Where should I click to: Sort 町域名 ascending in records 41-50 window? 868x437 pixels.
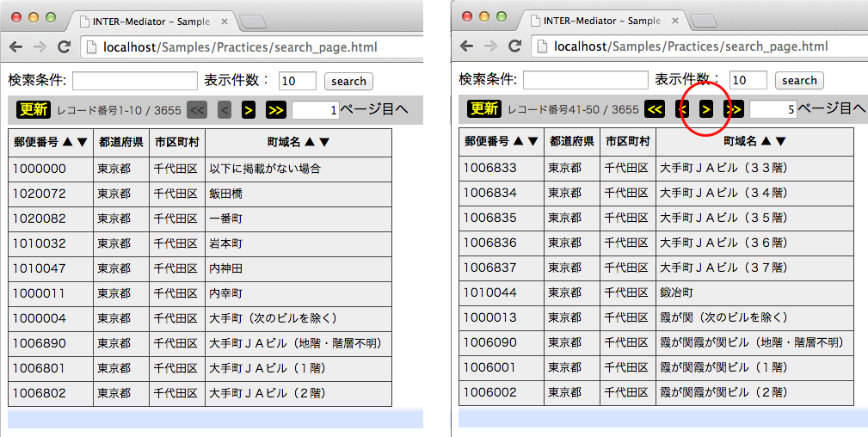(x=766, y=142)
